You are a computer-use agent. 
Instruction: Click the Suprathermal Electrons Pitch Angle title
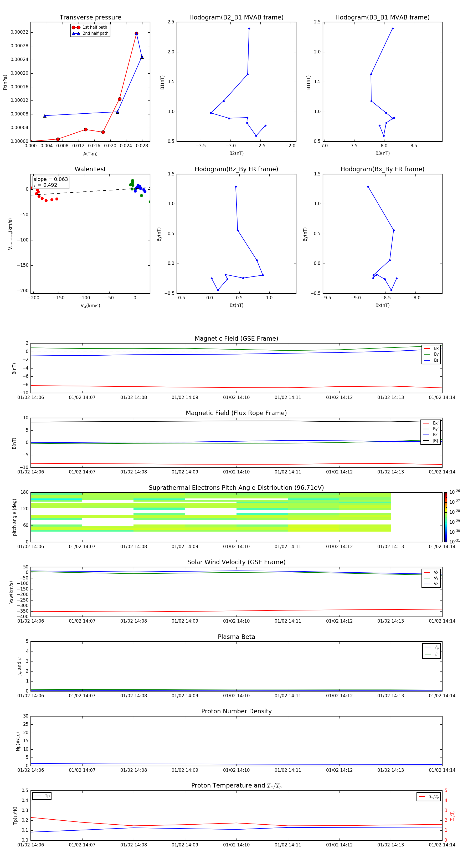(236, 488)
